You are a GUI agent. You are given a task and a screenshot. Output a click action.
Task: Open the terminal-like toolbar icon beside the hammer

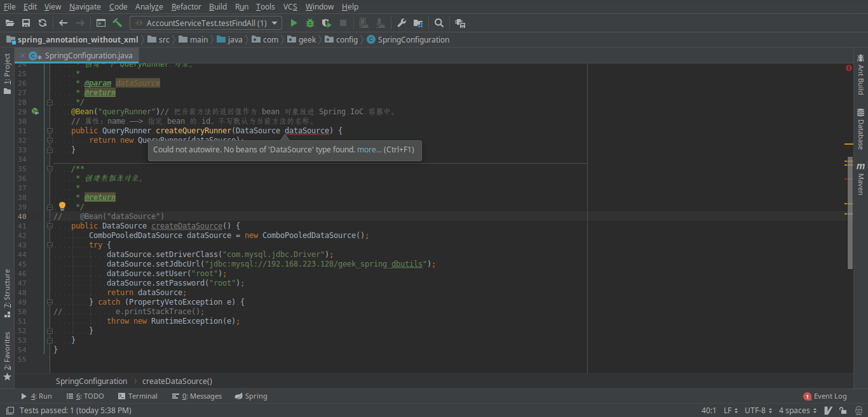101,23
